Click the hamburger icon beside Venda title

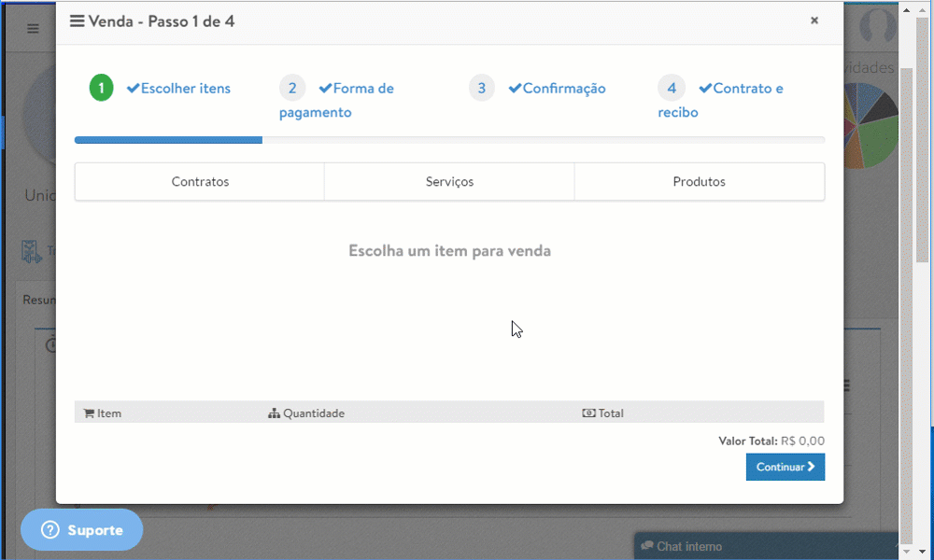click(77, 21)
